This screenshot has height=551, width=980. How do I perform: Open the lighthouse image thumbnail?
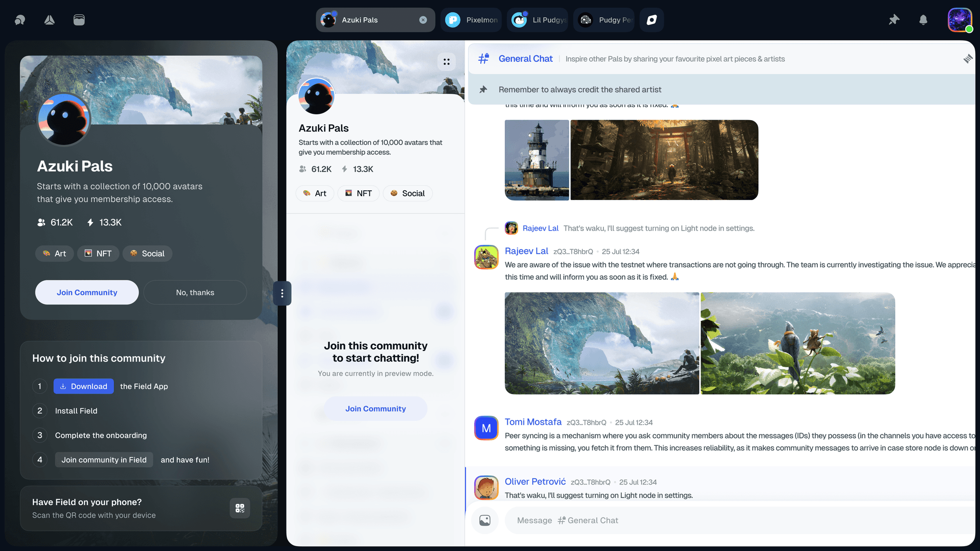pos(536,160)
